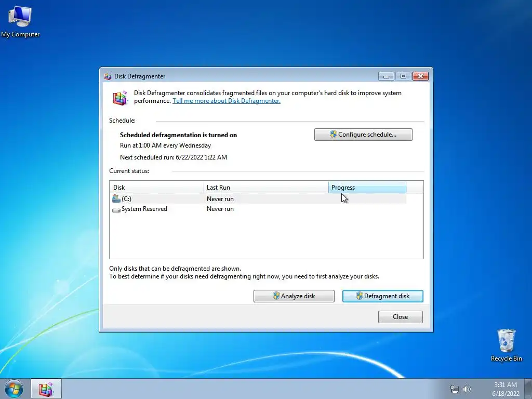Image resolution: width=532 pixels, height=399 pixels.
Task: Sort by the Last Run column header
Action: pyautogui.click(x=266, y=187)
